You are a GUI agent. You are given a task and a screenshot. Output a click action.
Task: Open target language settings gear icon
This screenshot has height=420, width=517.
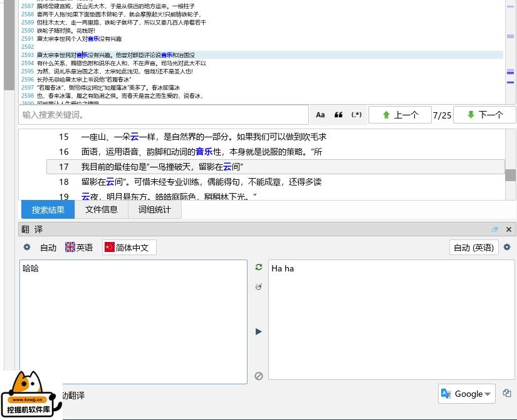tap(507, 248)
